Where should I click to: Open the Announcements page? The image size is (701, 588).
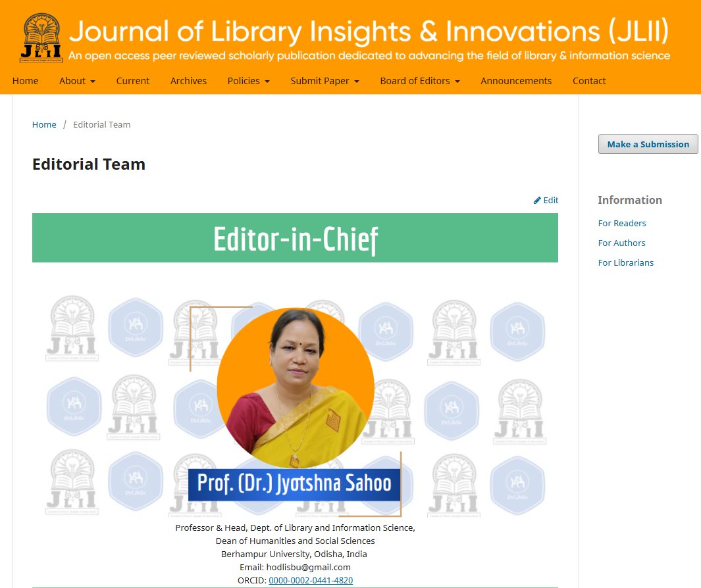[516, 81]
